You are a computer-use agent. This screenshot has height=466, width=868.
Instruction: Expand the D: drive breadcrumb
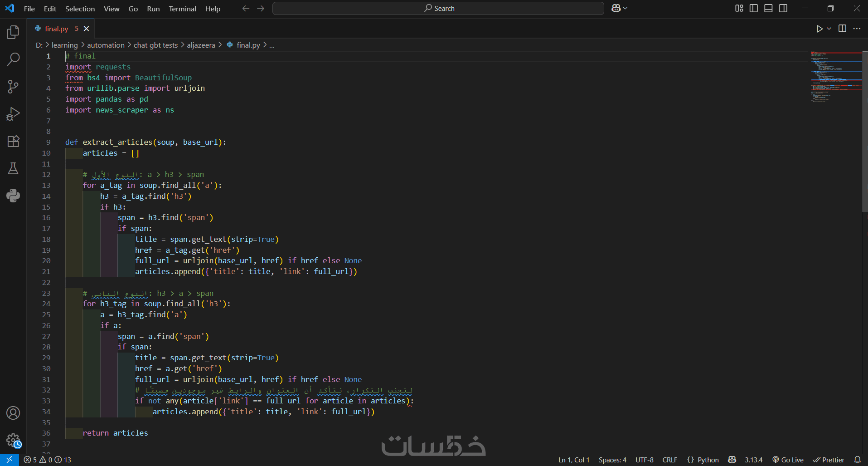(x=39, y=45)
